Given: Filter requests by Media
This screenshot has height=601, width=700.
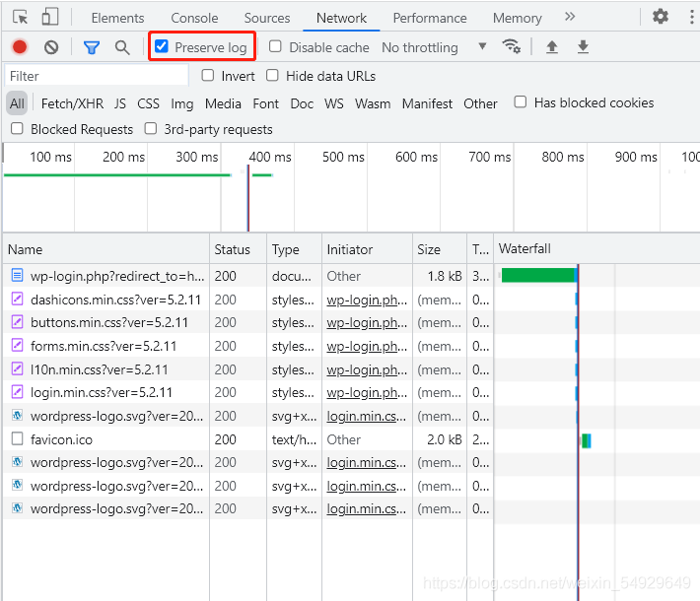Looking at the screenshot, I should [223, 103].
